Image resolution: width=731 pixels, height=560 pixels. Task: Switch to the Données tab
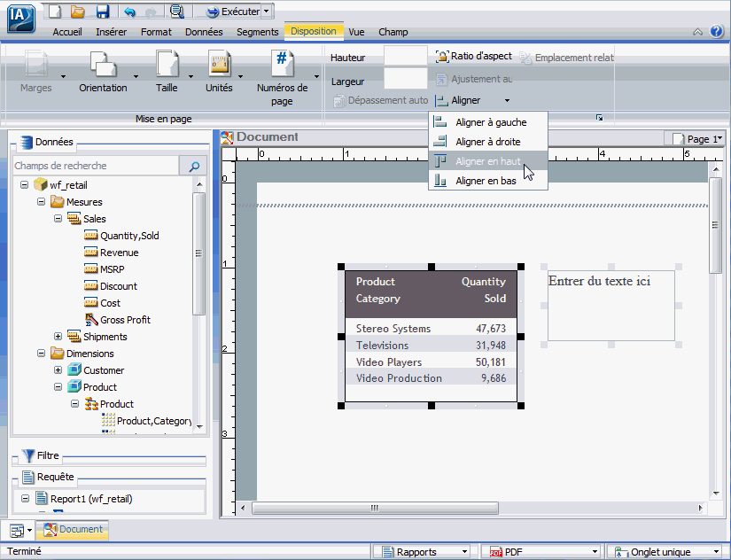[204, 32]
